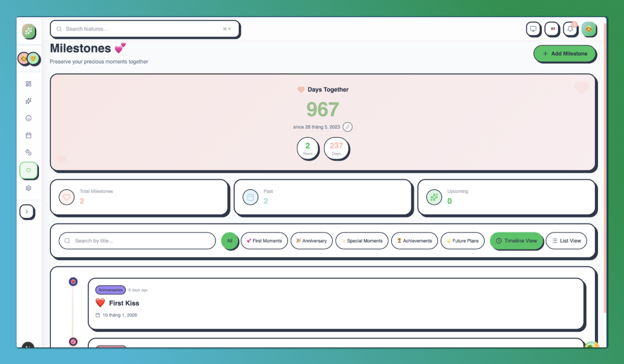Open the calendar icon in the sidebar
Viewport: 624px width, 364px height.
pyautogui.click(x=29, y=135)
